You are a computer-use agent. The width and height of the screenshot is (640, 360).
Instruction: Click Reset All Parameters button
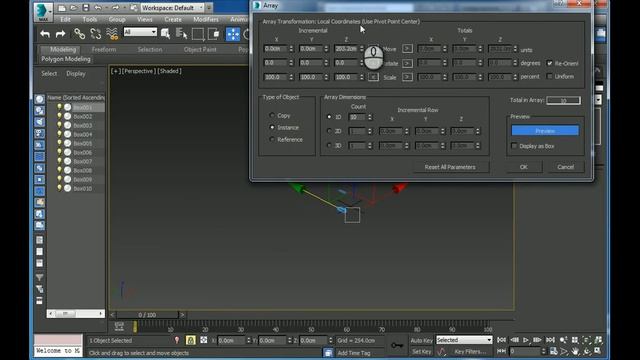click(450, 167)
